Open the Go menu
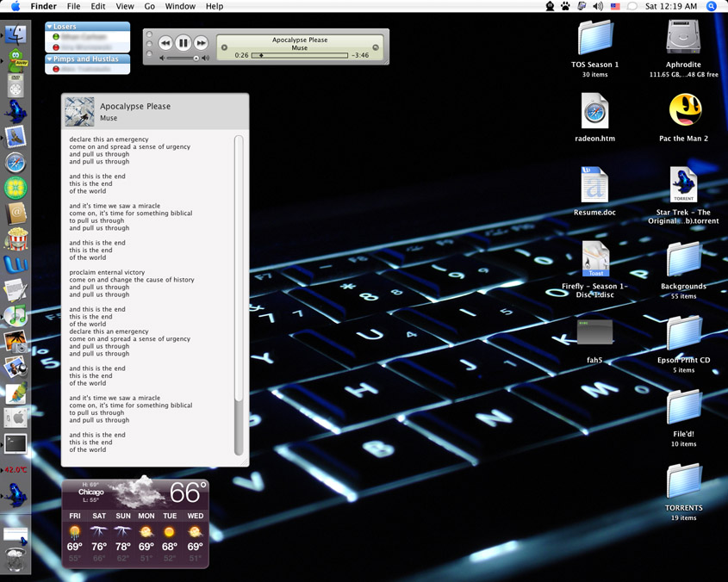 pyautogui.click(x=149, y=6)
